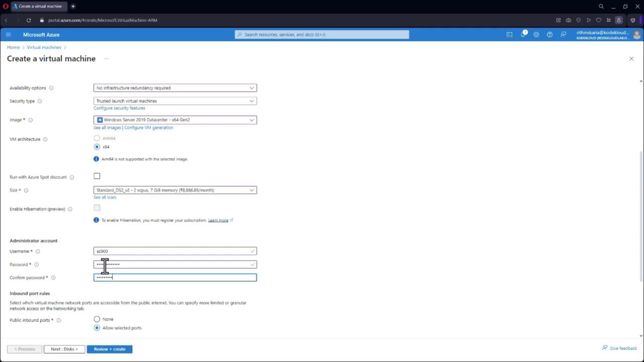Switch to the Create a virtual machine tab
The width and height of the screenshot is (644, 362).
pyautogui.click(x=40, y=7)
